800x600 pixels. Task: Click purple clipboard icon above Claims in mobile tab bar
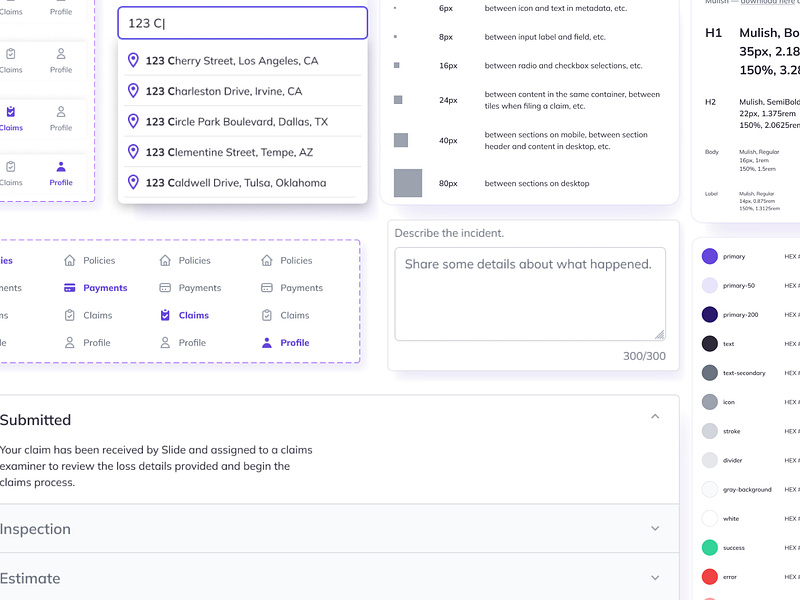click(10, 112)
